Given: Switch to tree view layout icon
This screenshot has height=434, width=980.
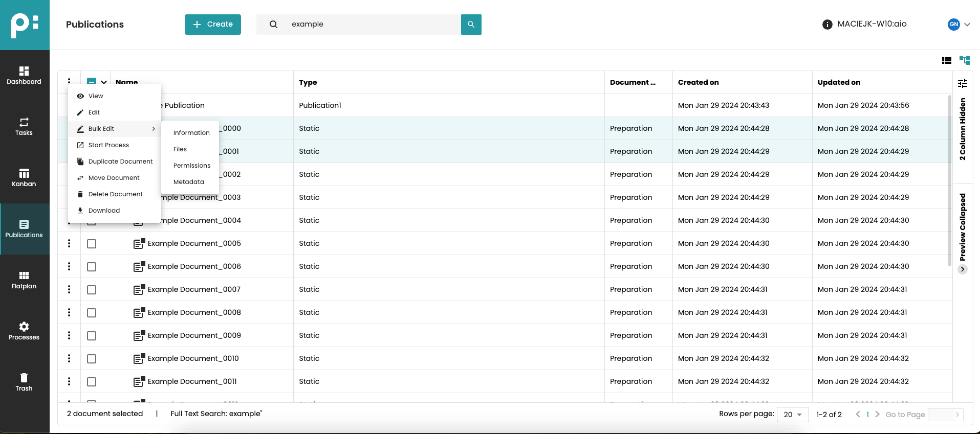Looking at the screenshot, I should pyautogui.click(x=965, y=60).
